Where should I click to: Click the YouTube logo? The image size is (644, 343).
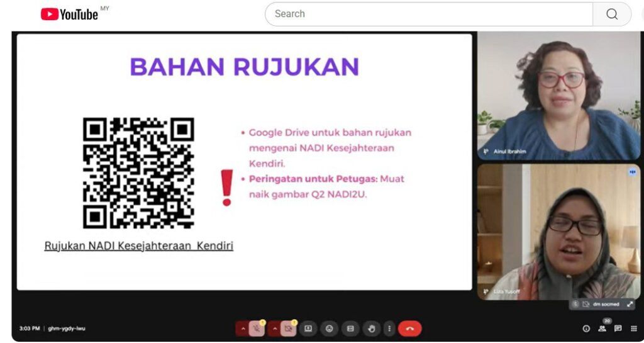pyautogui.click(x=69, y=14)
